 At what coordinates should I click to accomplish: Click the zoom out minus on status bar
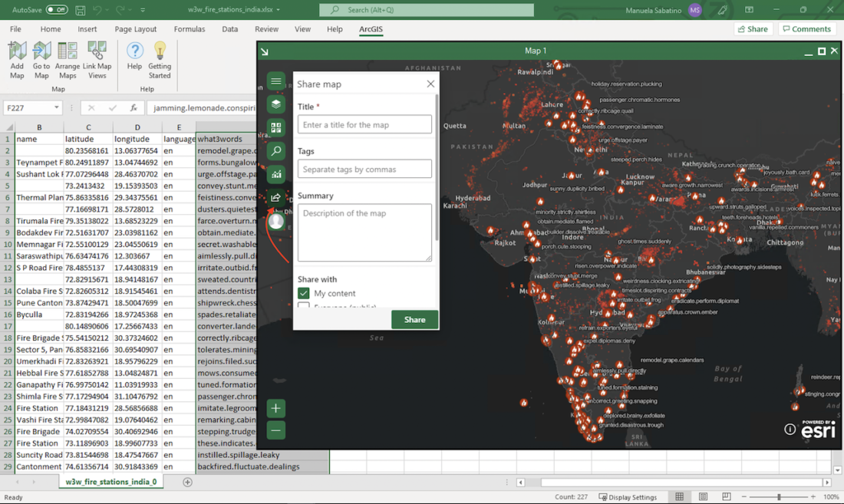[x=744, y=496]
